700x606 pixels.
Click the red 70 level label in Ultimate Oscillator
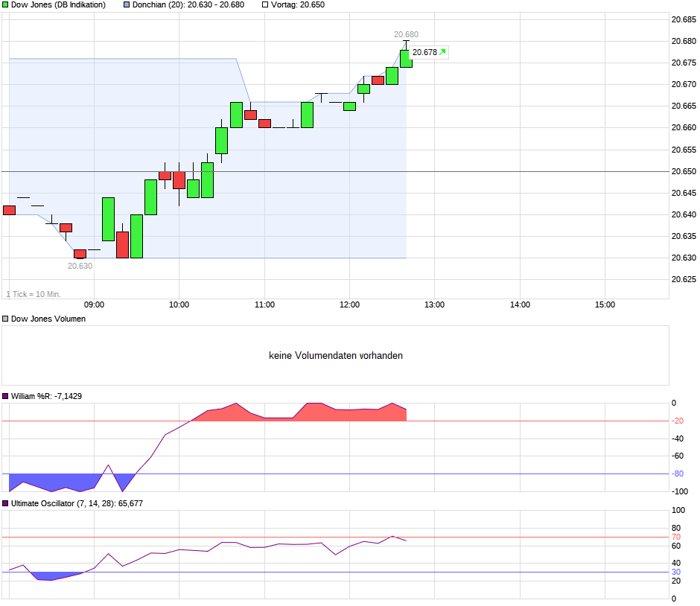(x=676, y=538)
